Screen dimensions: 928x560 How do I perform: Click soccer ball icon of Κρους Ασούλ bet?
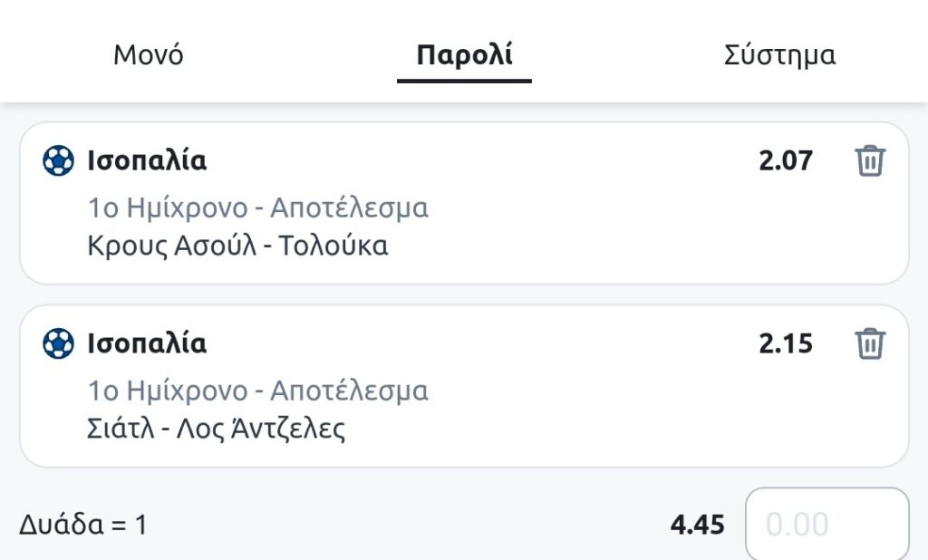coord(58,161)
